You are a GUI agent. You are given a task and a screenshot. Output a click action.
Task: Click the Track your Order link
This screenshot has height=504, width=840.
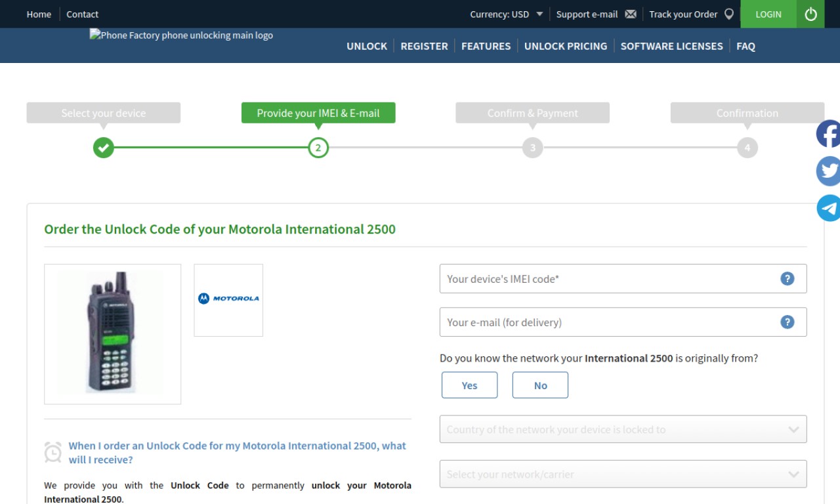[x=683, y=14]
